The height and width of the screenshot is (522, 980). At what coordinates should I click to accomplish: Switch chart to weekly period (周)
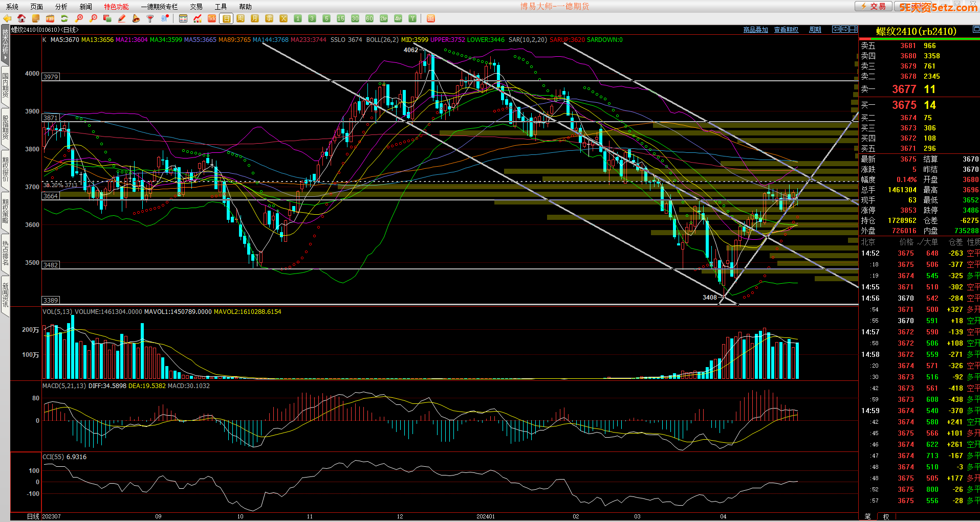pos(241,19)
